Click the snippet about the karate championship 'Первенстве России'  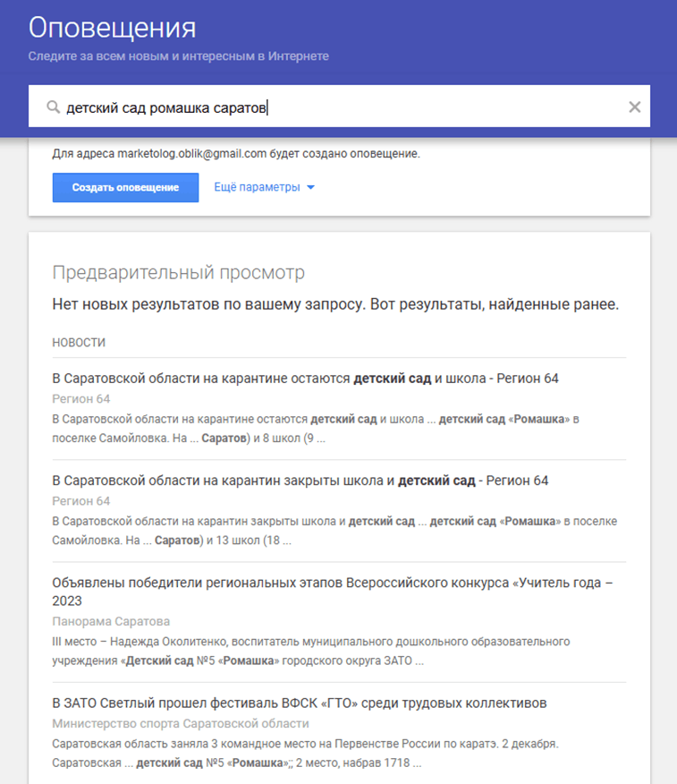point(305,754)
